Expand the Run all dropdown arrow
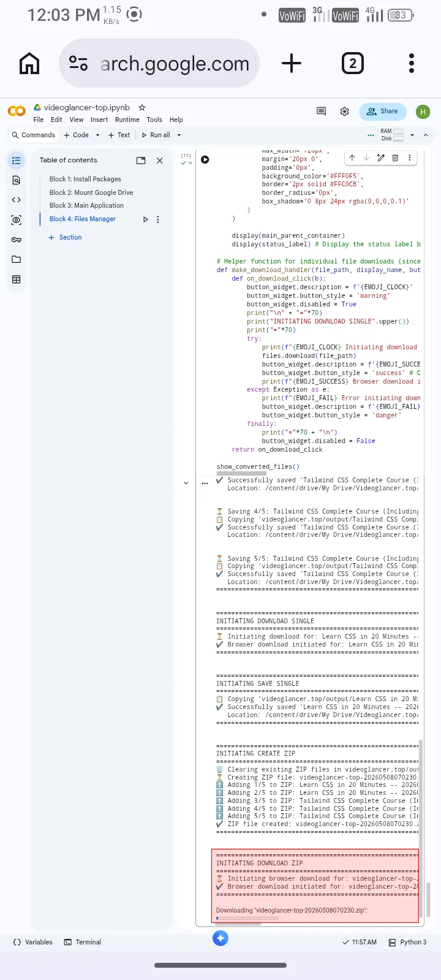The image size is (441, 980). 179,135
